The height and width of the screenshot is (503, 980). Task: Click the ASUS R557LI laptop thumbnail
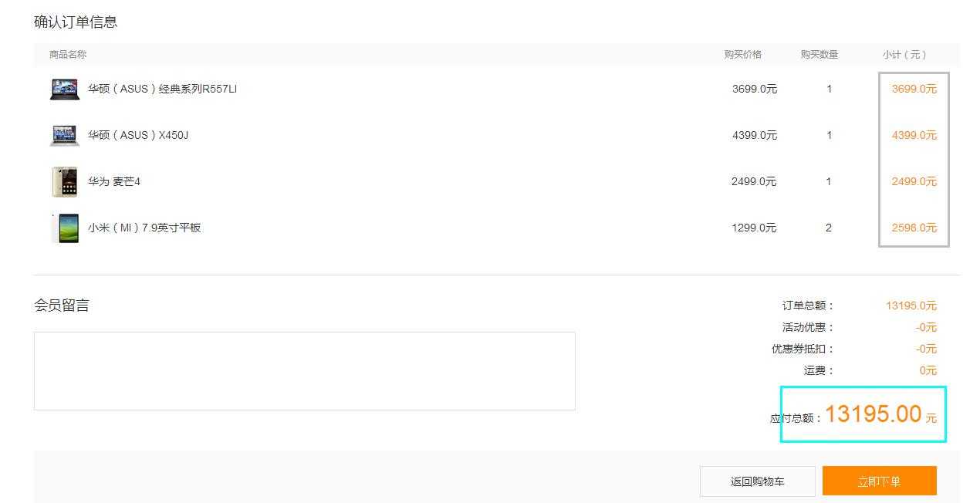(65, 89)
